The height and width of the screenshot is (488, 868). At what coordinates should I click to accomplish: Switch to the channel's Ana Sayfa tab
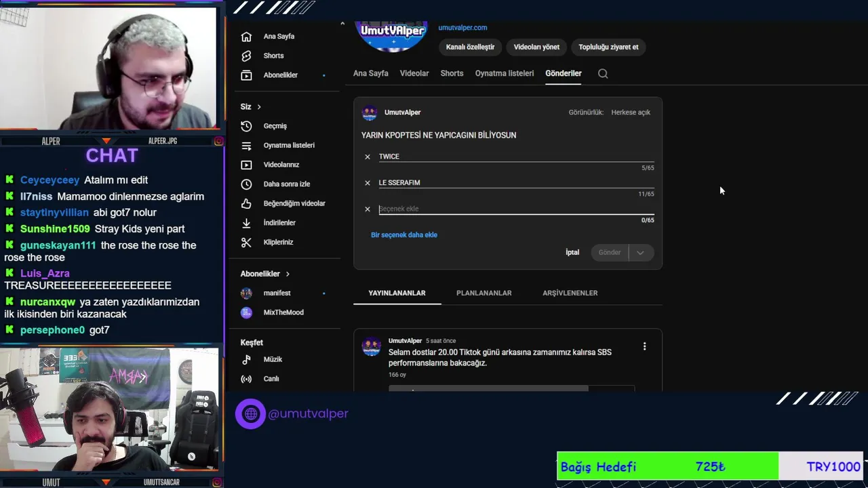[371, 73]
